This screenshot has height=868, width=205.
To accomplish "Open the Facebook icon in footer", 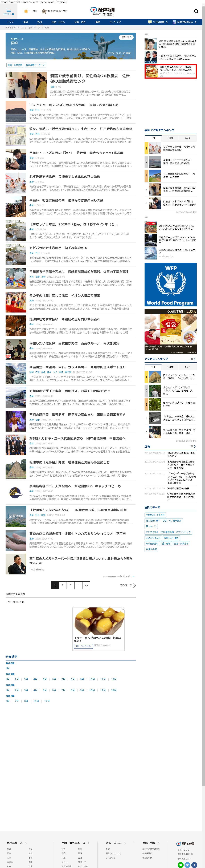I will (194, 865).
